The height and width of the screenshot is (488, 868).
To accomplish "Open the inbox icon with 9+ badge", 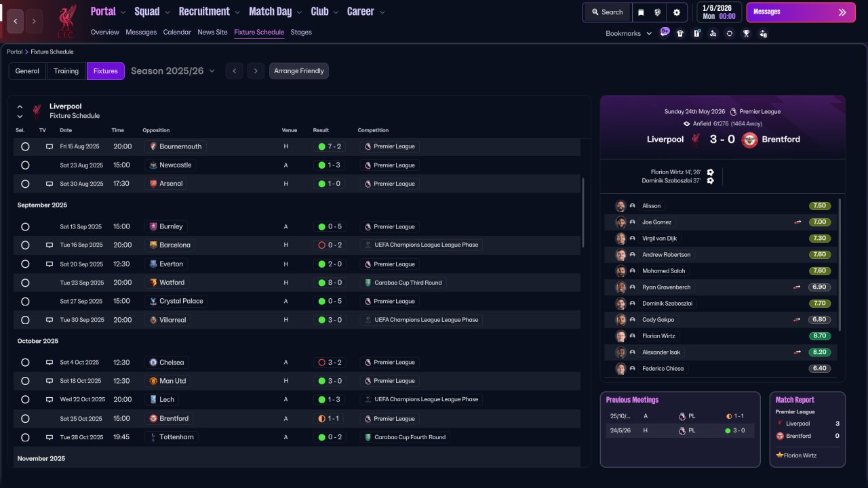I will point(664,33).
